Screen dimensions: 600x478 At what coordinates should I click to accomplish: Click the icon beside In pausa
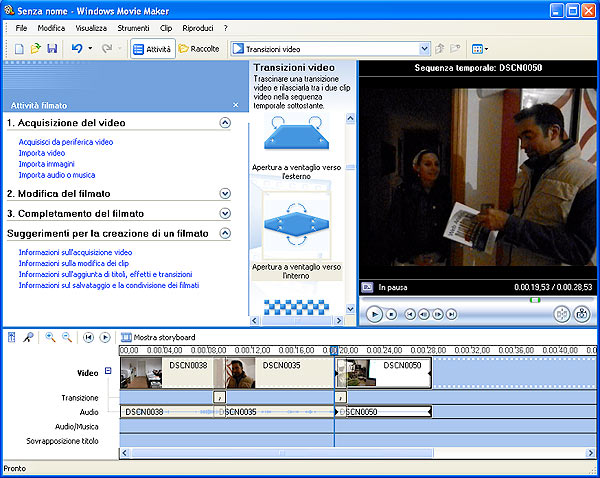(367, 287)
